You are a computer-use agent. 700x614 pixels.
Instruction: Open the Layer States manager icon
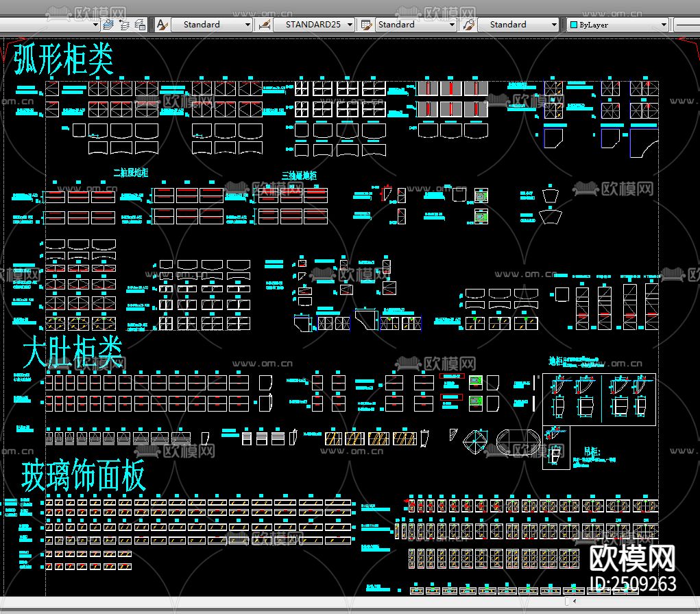140,25
